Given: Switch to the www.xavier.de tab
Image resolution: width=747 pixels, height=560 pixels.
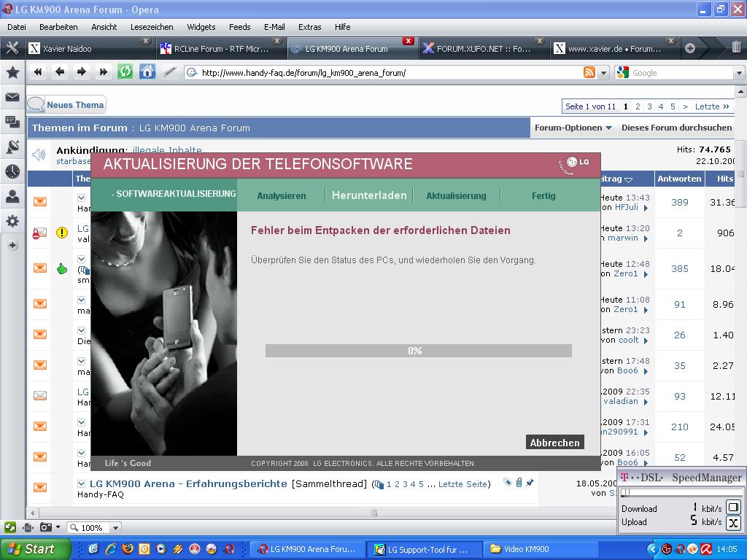Looking at the screenshot, I should point(614,48).
